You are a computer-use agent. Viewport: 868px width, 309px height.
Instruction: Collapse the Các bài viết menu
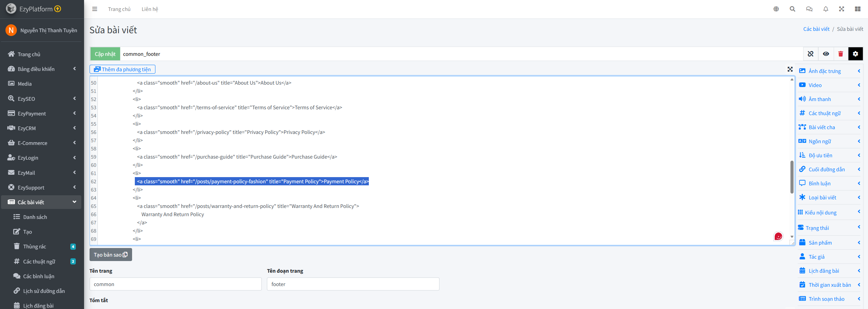tap(41, 202)
